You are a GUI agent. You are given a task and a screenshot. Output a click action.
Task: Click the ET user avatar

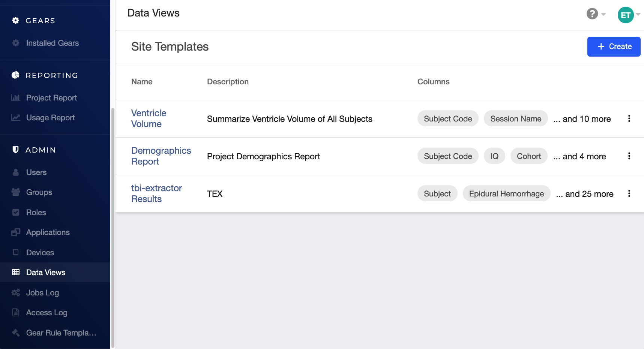(x=625, y=15)
